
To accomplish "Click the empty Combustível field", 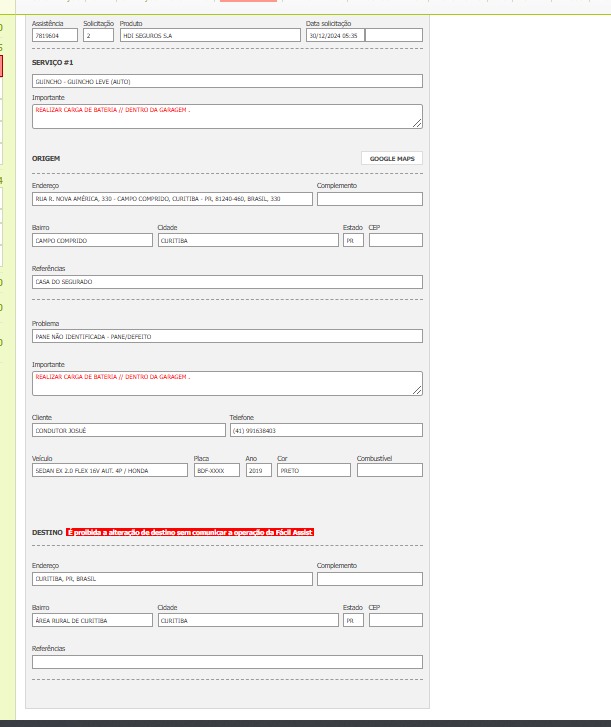I will [x=390, y=470].
